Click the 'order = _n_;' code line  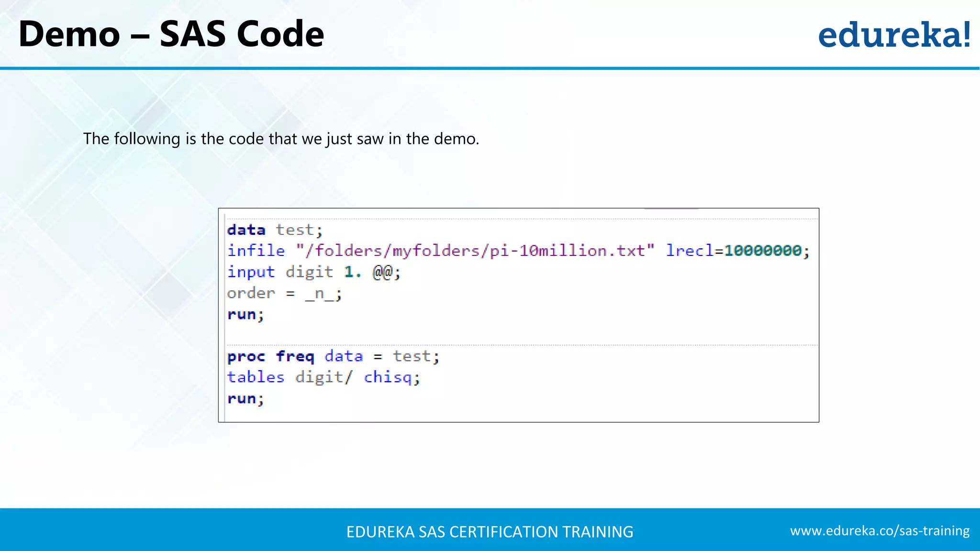(284, 293)
